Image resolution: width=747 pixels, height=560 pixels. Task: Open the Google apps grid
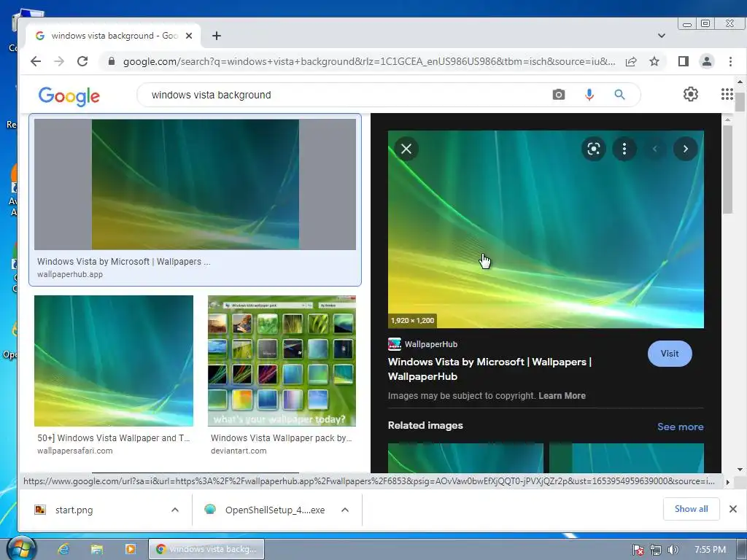(727, 94)
